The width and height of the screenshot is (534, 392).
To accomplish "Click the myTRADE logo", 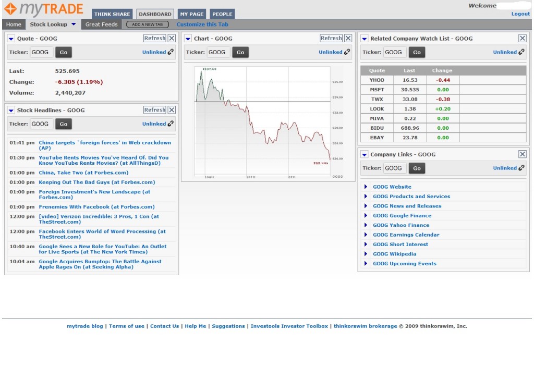I will (44, 9).
